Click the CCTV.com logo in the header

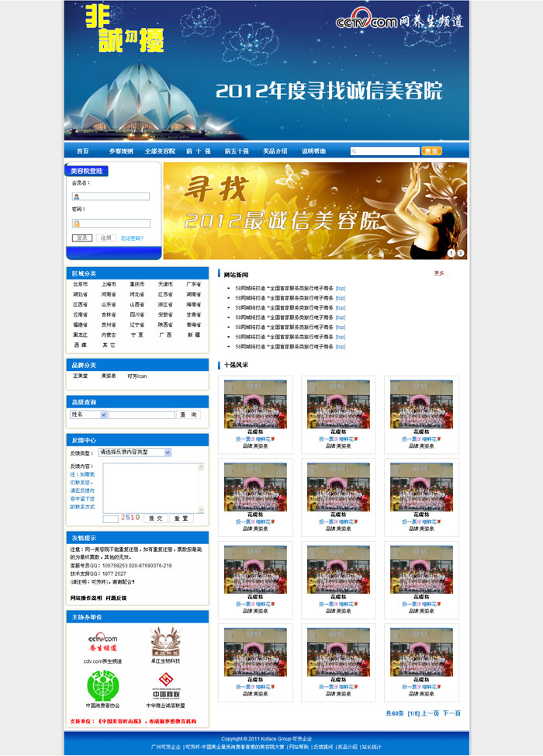(x=366, y=22)
